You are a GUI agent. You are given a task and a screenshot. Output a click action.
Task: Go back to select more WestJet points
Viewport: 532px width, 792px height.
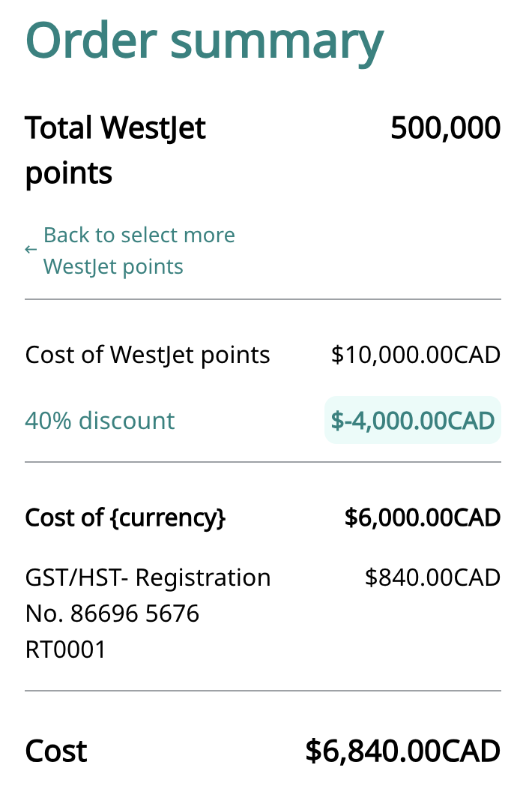[x=139, y=235]
